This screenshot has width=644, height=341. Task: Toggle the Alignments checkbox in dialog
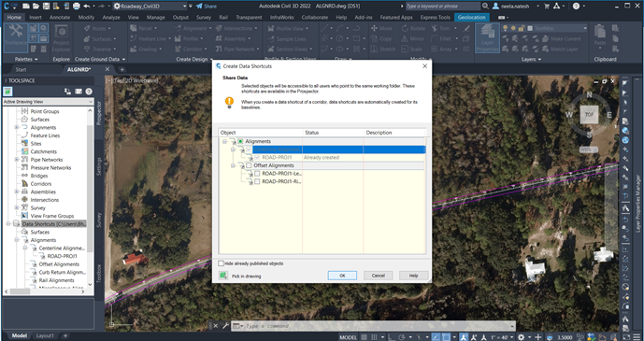point(240,141)
